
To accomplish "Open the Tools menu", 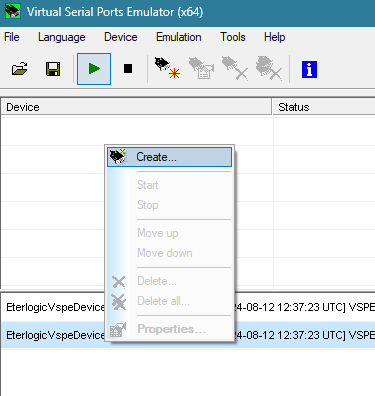I will click(x=233, y=37).
